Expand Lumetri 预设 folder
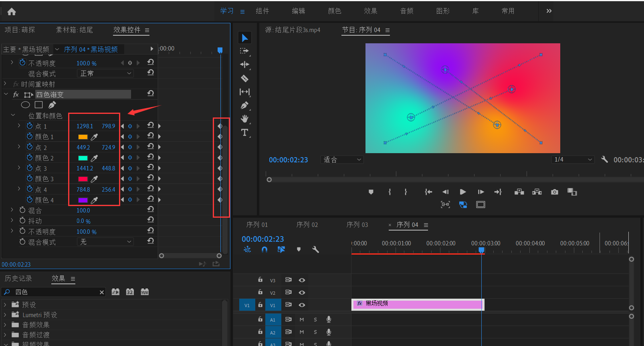This screenshot has width=644, height=346. pos(5,315)
